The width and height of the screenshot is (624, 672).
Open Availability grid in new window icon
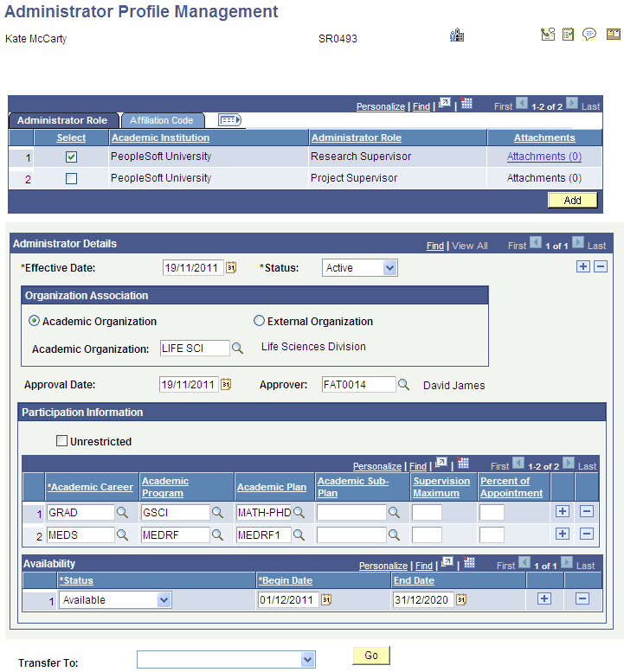click(x=447, y=562)
